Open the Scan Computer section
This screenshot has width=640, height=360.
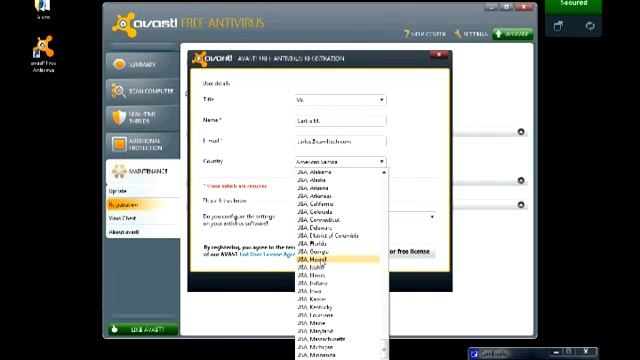[142, 91]
